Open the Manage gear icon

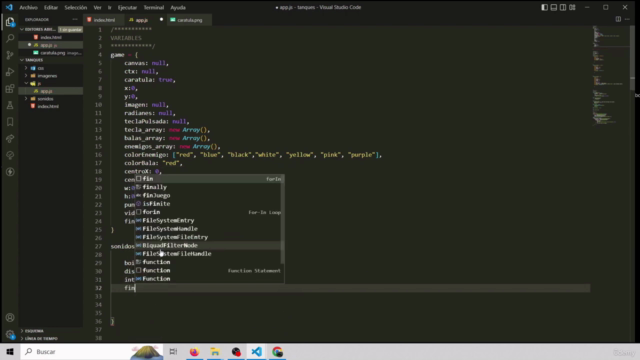[x=10, y=334]
